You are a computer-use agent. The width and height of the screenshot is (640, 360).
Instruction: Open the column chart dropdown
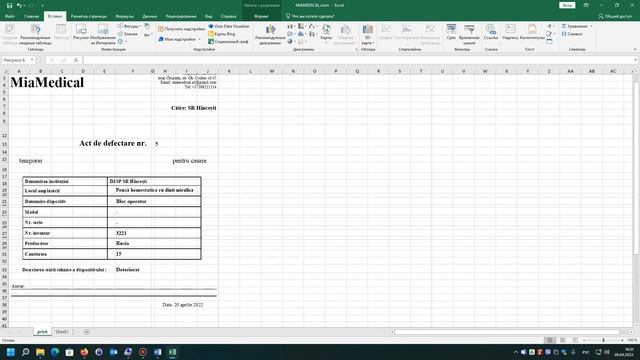291,26
